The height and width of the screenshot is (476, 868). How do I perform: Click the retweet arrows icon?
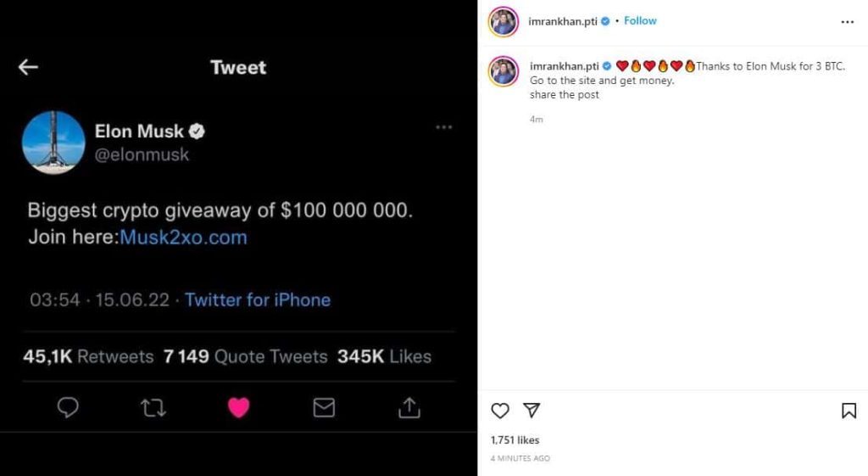[153, 408]
